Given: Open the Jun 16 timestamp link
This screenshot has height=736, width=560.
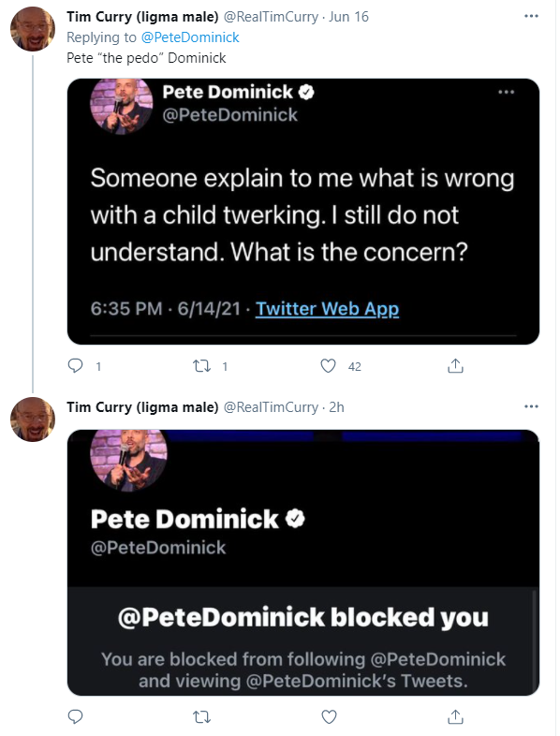Looking at the screenshot, I should (348, 17).
